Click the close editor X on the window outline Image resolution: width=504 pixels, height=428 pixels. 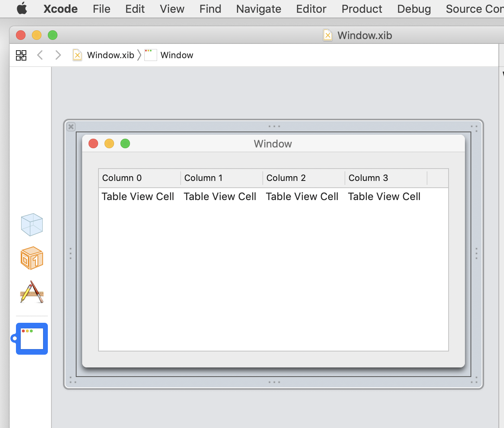coord(71,127)
